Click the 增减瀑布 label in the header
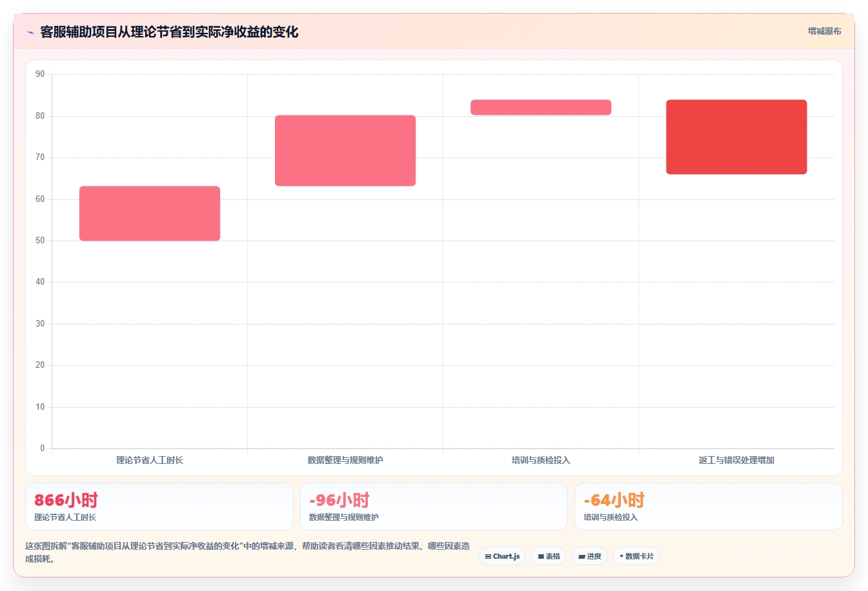The width and height of the screenshot is (868, 591). 824,31
